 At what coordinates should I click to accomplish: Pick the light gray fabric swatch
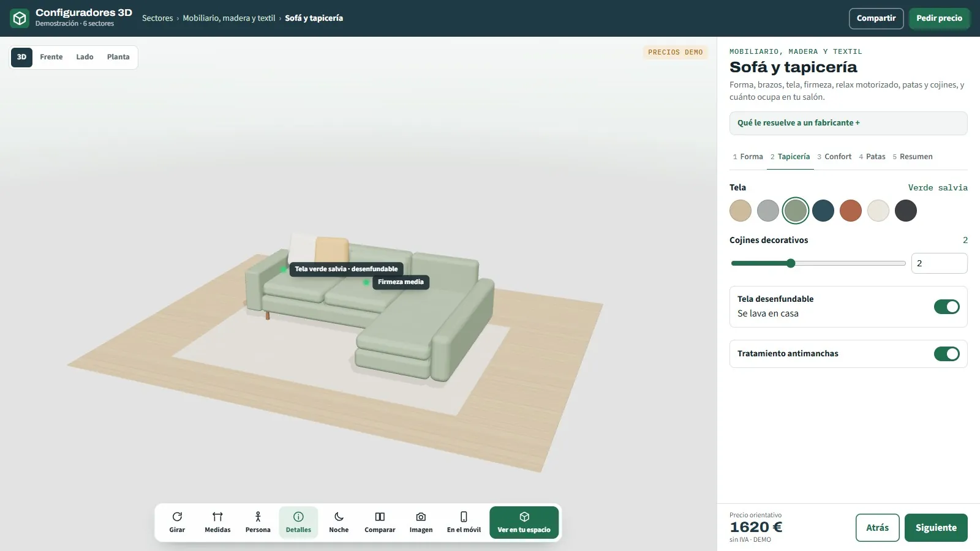tap(768, 211)
